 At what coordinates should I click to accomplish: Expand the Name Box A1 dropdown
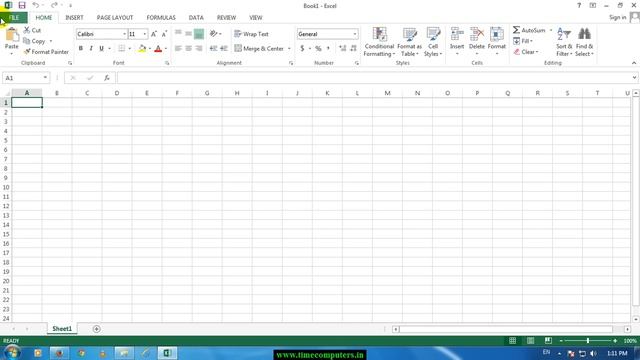click(45, 78)
